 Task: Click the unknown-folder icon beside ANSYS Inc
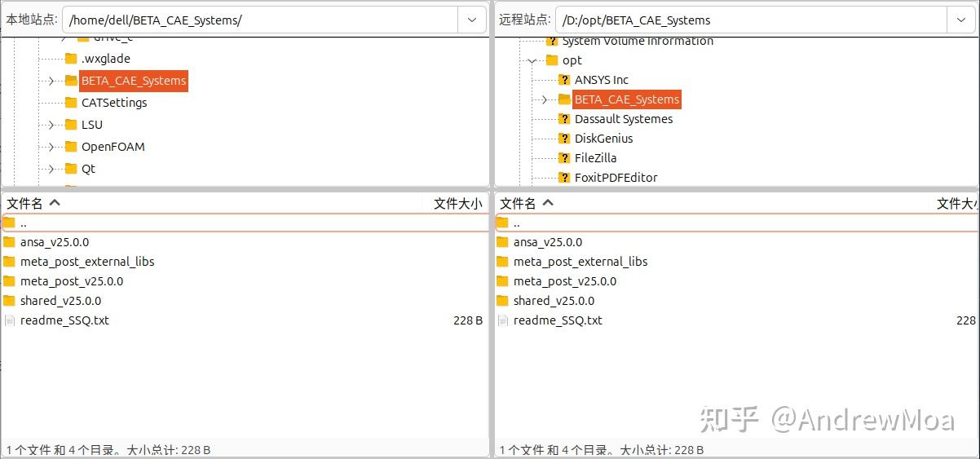[x=564, y=80]
